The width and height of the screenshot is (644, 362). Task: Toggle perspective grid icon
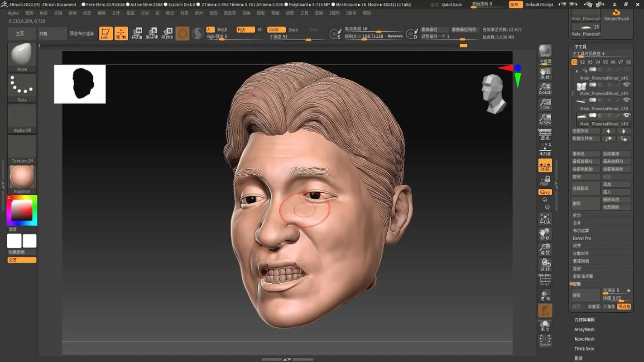pos(545,134)
